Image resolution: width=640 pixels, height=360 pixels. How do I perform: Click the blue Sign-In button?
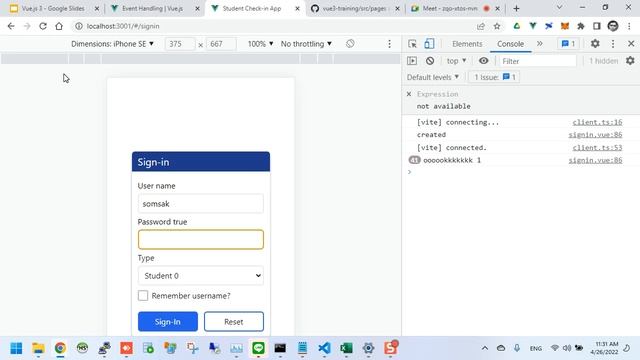coord(168,322)
